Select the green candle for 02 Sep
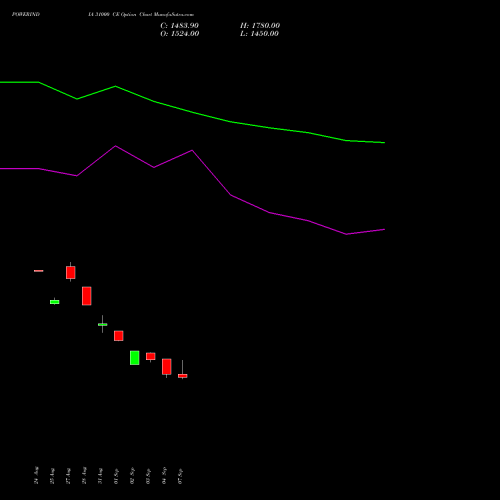This screenshot has height=500, width=500. pyautogui.click(x=135, y=358)
